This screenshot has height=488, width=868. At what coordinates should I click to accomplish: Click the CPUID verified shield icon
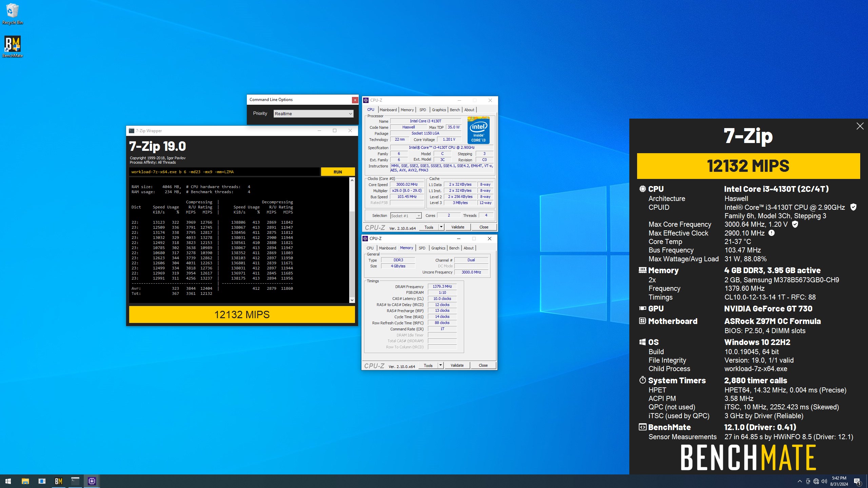point(854,207)
